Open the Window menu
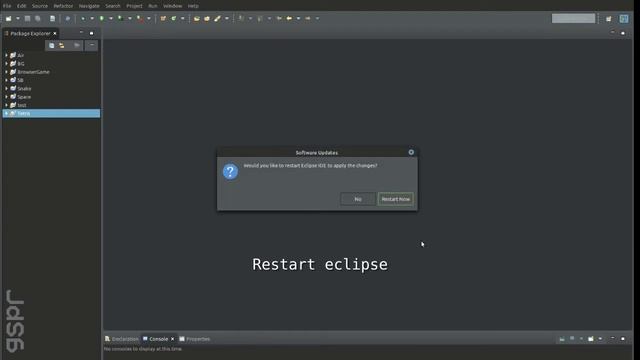 172,6
